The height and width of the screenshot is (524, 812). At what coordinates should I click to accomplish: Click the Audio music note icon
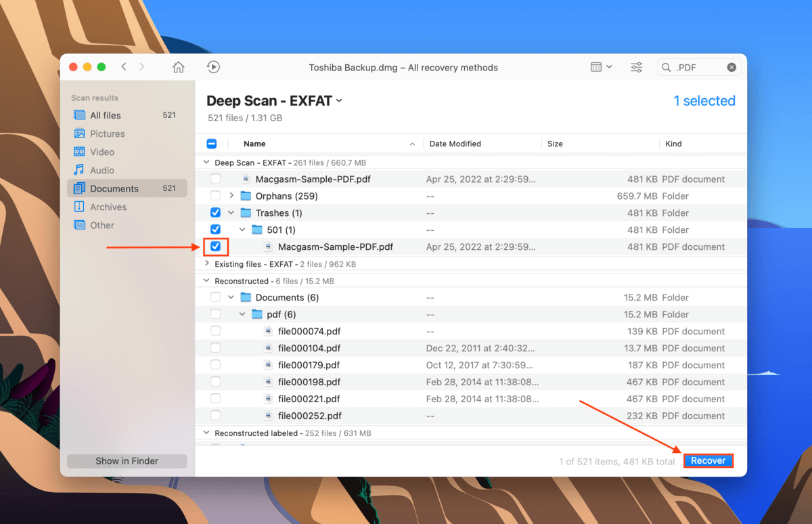[x=79, y=170]
